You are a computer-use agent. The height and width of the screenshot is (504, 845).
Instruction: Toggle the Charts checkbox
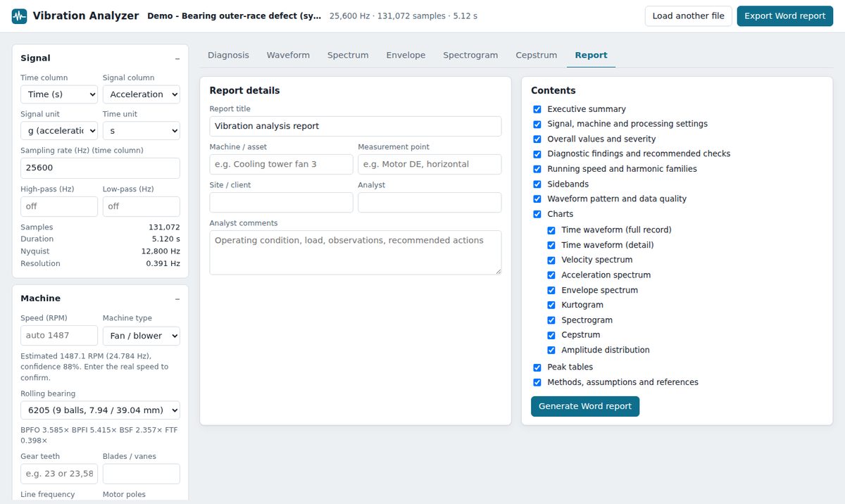537,214
